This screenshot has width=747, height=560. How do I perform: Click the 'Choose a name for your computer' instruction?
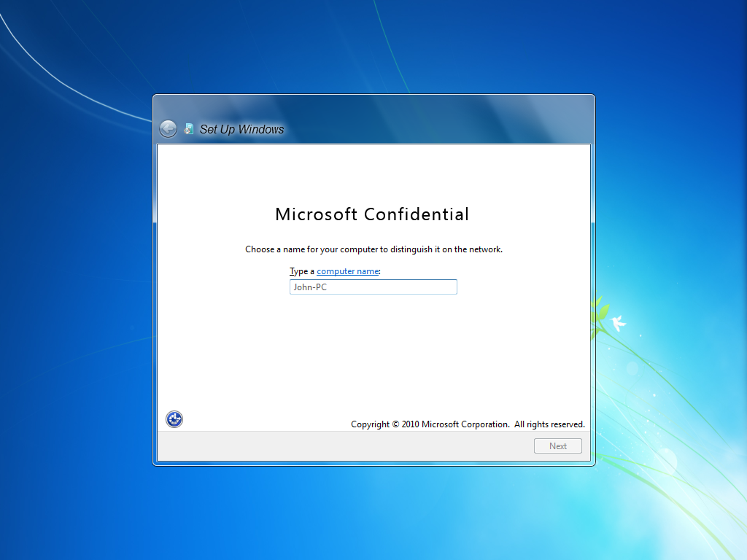click(x=373, y=249)
